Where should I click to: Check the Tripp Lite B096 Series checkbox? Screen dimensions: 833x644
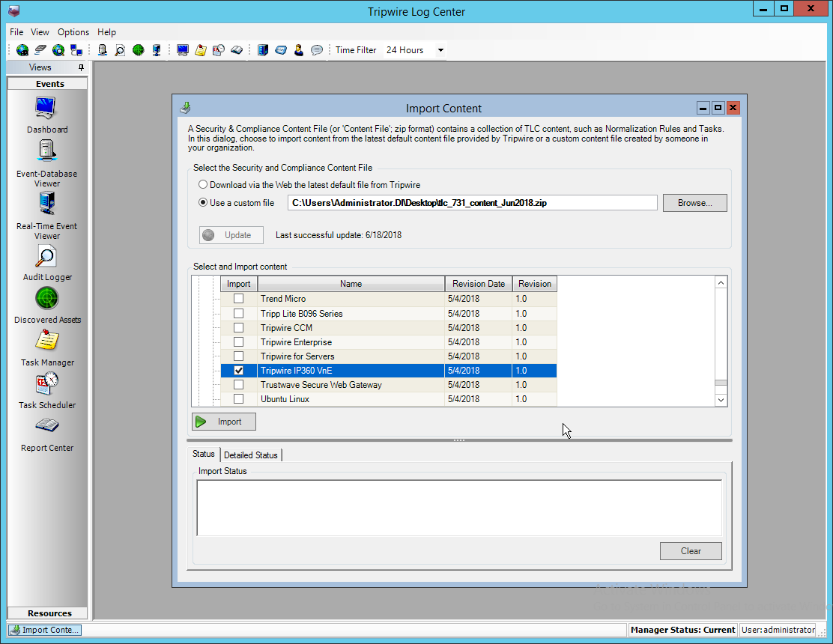[238, 313]
